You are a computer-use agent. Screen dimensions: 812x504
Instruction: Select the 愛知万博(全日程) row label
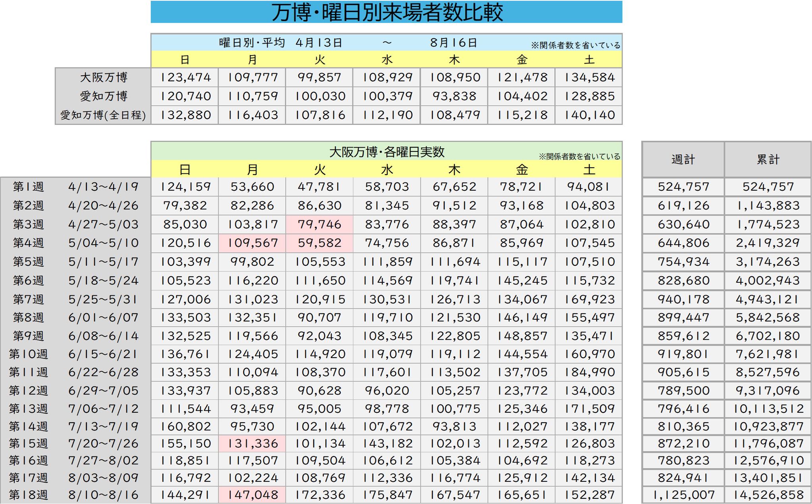pyautogui.click(x=103, y=115)
